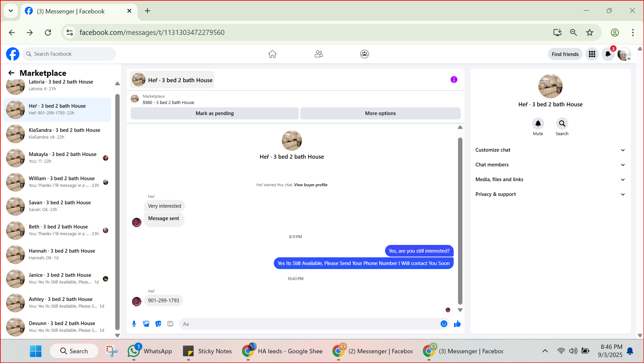Choose a GIF icon

[x=170, y=324]
